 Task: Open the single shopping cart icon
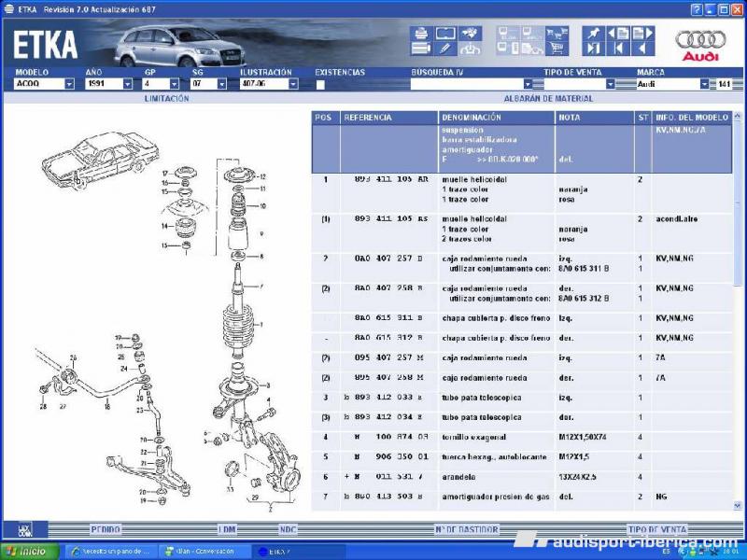click(x=557, y=49)
